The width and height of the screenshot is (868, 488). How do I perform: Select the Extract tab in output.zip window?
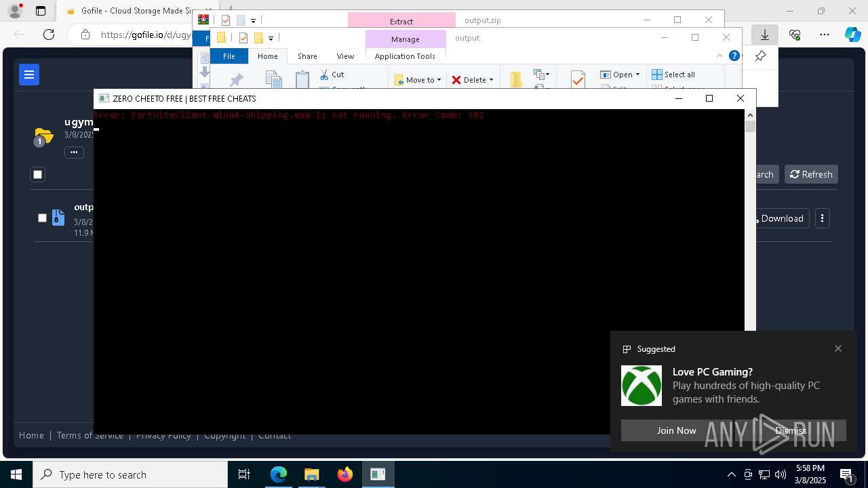click(401, 21)
